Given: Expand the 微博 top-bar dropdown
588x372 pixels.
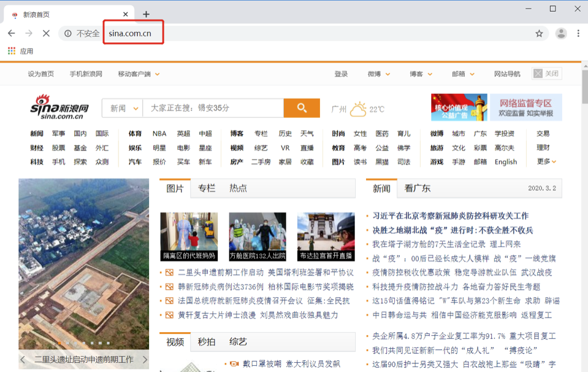Looking at the screenshot, I should tap(388, 74).
